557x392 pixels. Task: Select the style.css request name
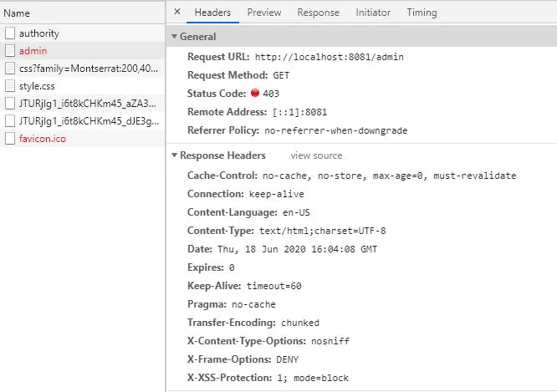tap(37, 86)
